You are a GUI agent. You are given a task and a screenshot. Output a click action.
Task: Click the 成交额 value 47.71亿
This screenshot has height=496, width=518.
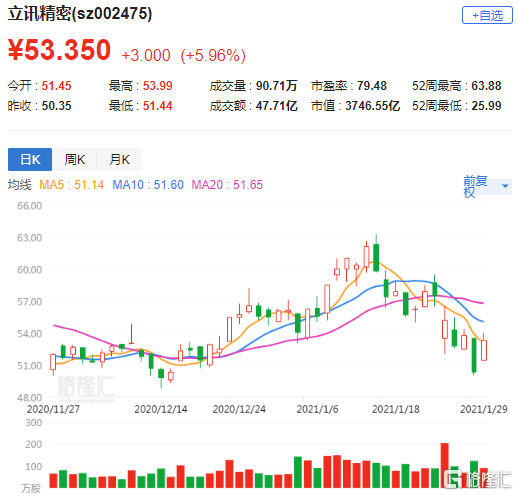tap(276, 106)
